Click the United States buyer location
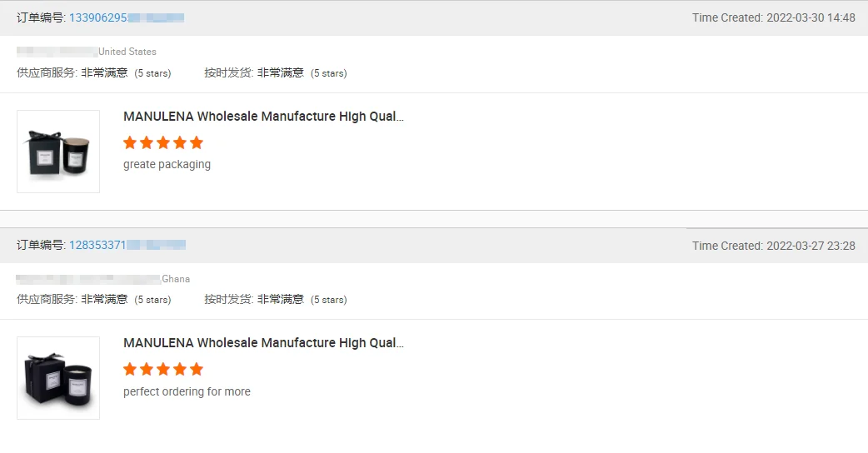This screenshot has height=453, width=868. [x=127, y=52]
